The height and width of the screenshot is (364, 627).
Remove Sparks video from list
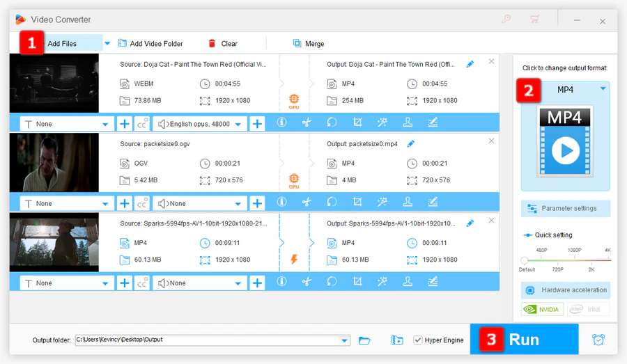[x=491, y=220]
